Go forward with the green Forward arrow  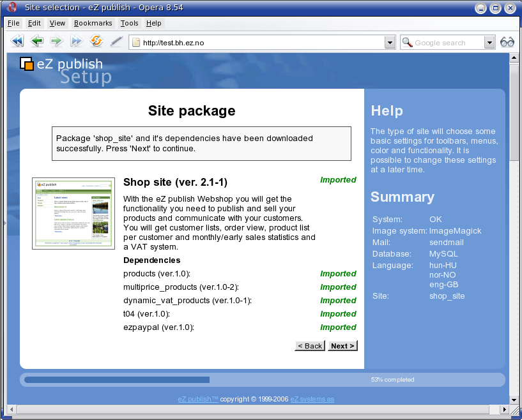point(57,41)
